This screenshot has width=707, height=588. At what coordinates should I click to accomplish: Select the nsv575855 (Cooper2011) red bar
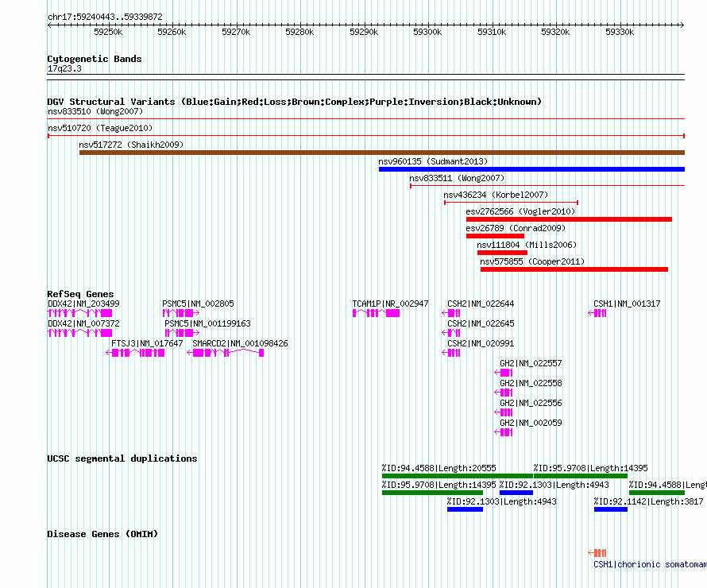click(x=574, y=269)
